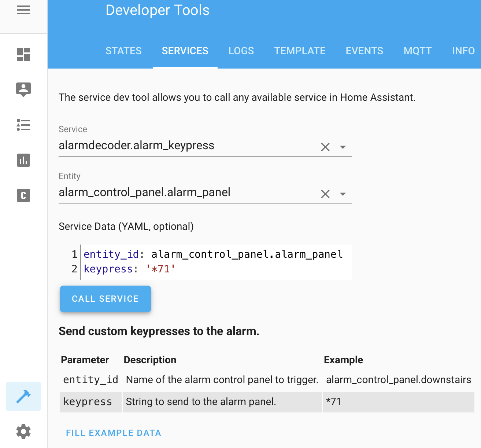
Task: Click the Call Service button
Action: 106,299
